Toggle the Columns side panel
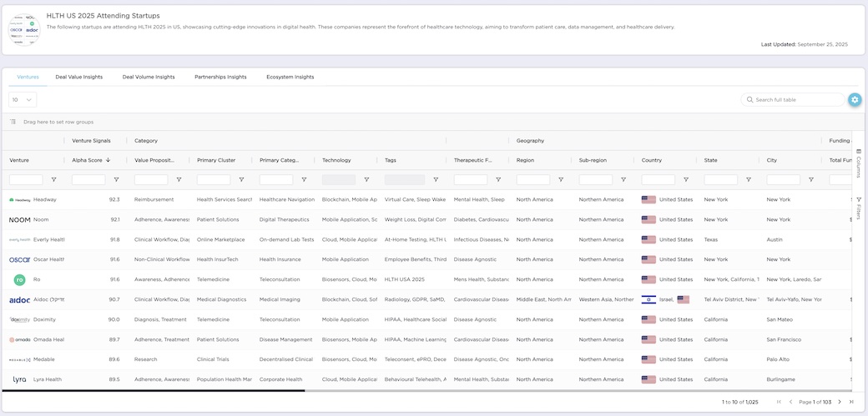868x416 pixels. pos(859,163)
